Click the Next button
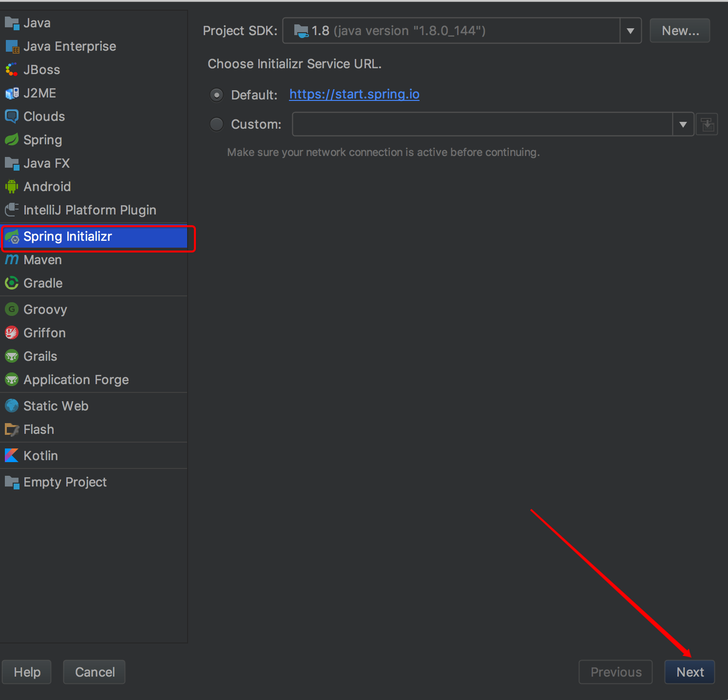The width and height of the screenshot is (728, 700). tap(690, 672)
